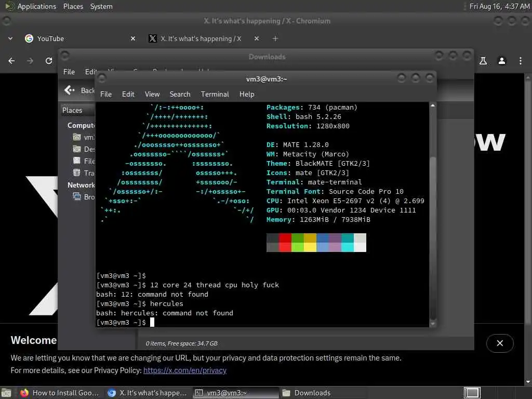Select the home folder icon in sidebar
Image resolution: width=532 pixels, height=399 pixels.
point(77,137)
